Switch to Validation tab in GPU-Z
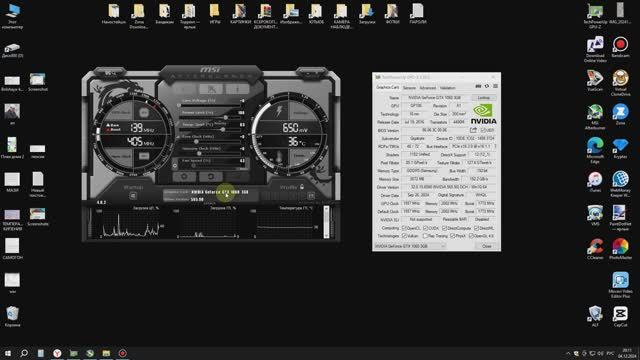 (x=447, y=88)
